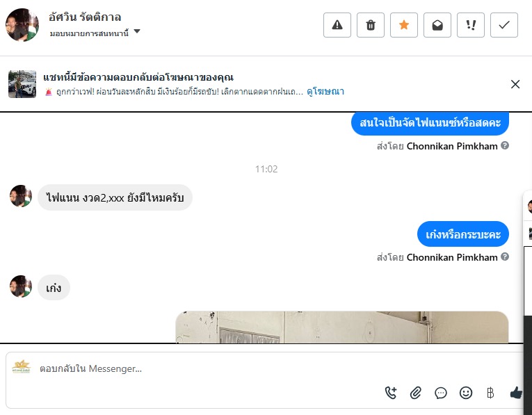Dismiss the ad reply banner
532x415 pixels.
pos(515,84)
